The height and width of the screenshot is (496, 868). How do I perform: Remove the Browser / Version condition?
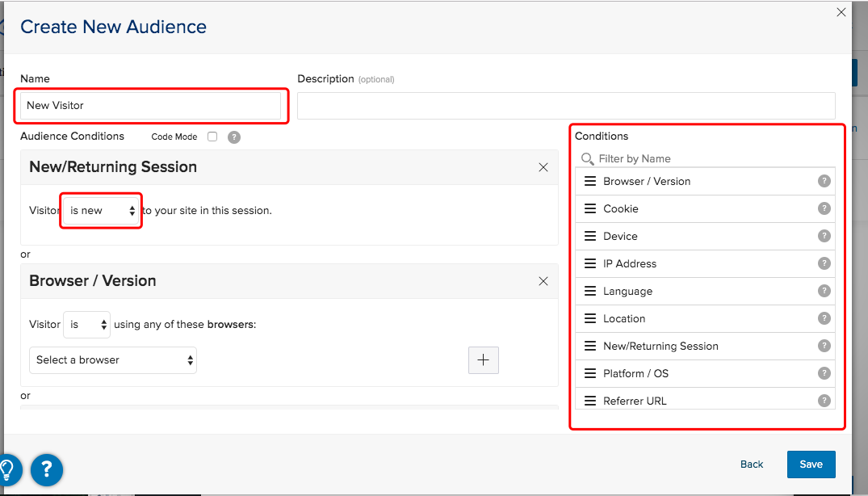[543, 281]
